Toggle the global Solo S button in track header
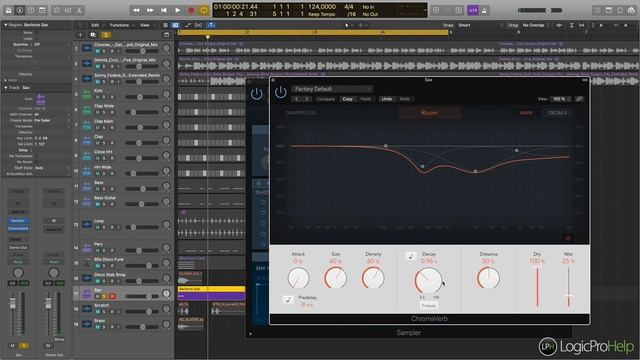This screenshot has width=640, height=360. [x=106, y=35]
